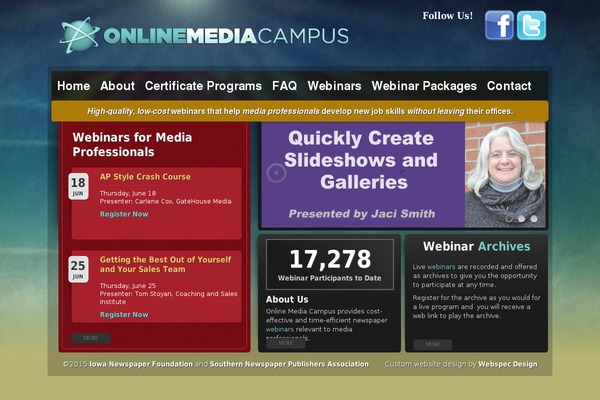The image size is (600, 400).
Task: Select the third slideshow indicator dot
Action: coord(534,219)
